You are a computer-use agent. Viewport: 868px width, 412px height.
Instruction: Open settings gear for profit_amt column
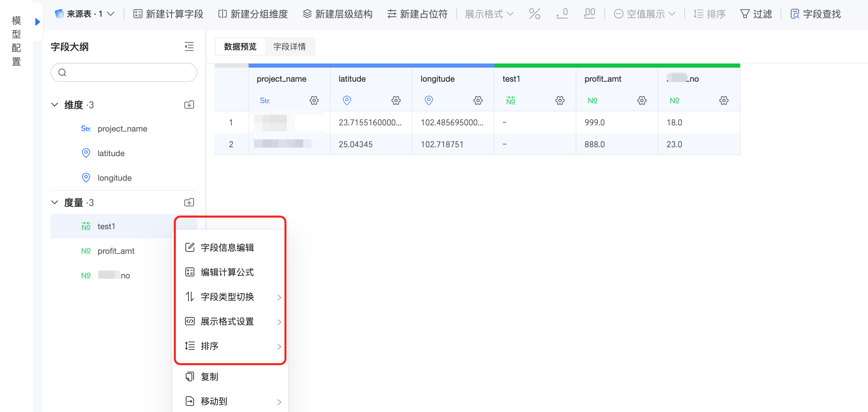coord(642,100)
